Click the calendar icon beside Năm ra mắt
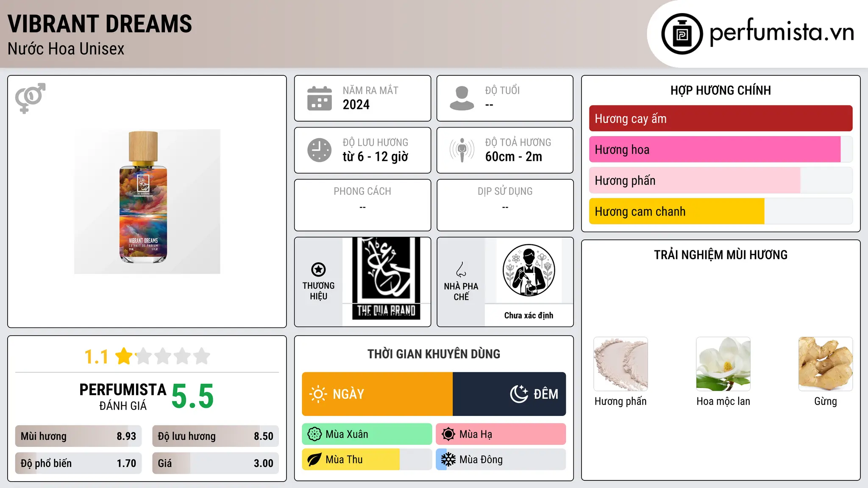This screenshot has width=868, height=488. pos(320,98)
